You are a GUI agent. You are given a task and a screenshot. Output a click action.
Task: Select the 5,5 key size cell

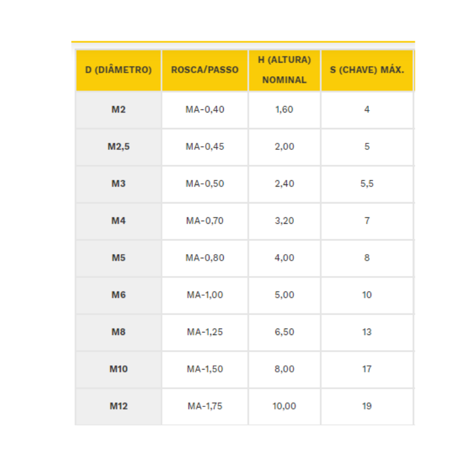click(367, 184)
